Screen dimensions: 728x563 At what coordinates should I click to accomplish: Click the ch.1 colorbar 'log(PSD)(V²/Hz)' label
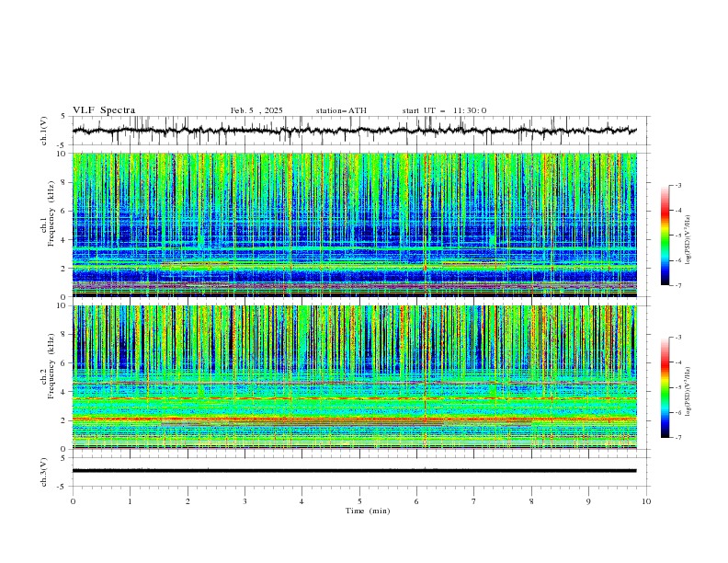pyautogui.click(x=688, y=240)
